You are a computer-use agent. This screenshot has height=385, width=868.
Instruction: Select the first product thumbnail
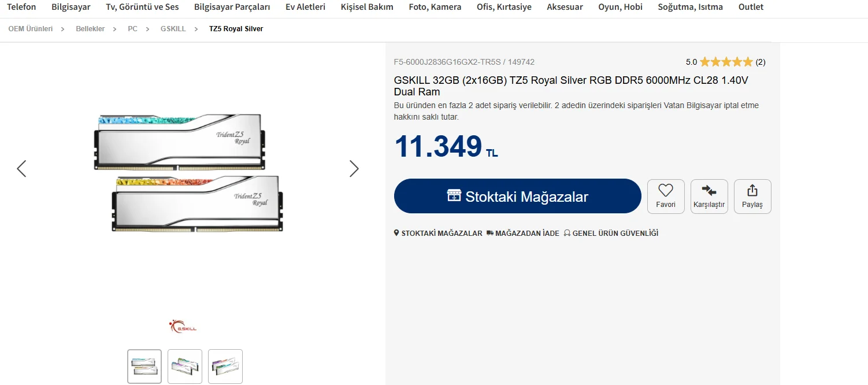pos(144,367)
